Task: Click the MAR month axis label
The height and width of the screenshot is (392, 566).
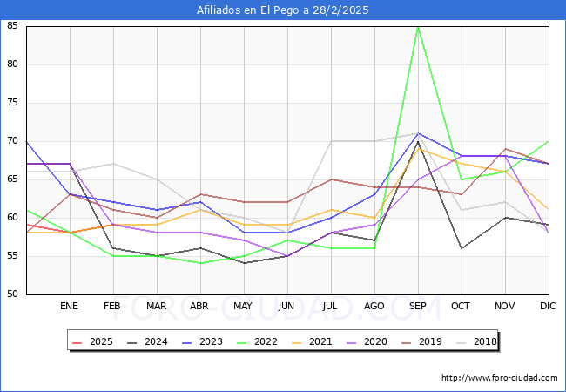Action: tap(156, 306)
